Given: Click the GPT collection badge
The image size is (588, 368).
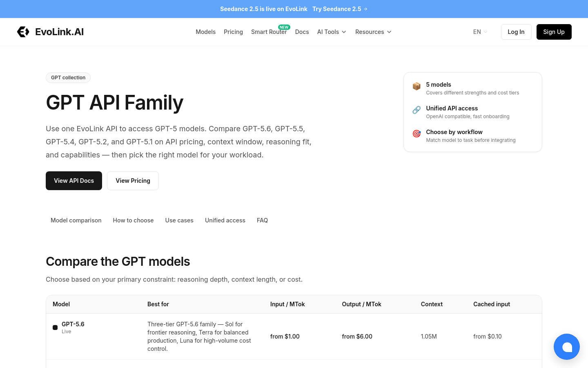Looking at the screenshot, I should click(x=68, y=78).
